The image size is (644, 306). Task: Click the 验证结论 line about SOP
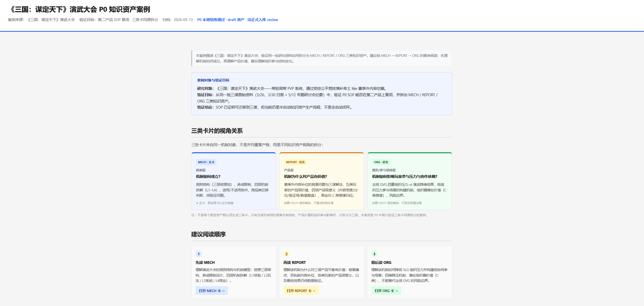[275, 107]
